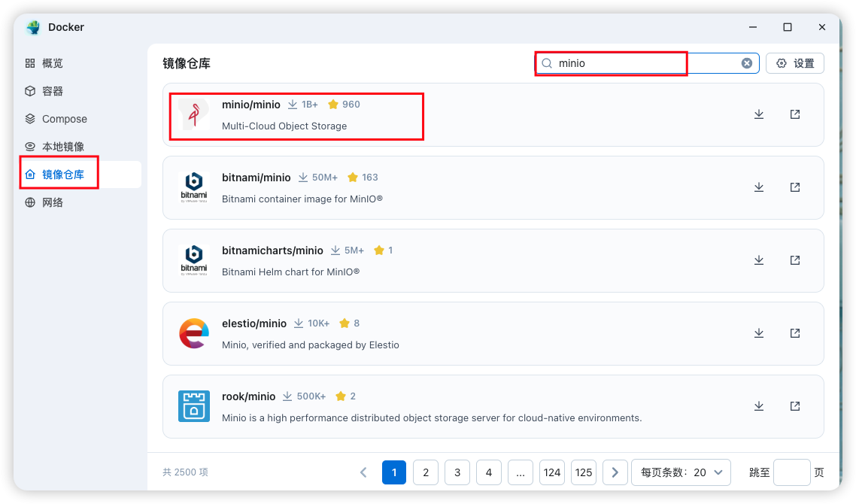Open bitnami/minio external link icon
The height and width of the screenshot is (504, 856).
795,187
